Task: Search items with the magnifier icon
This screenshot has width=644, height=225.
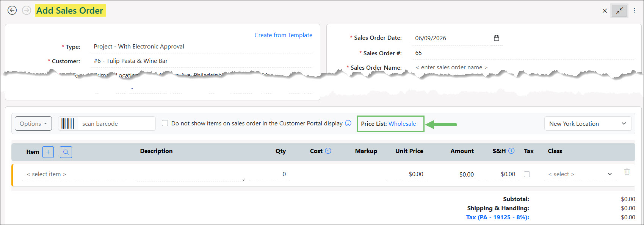Action: pyautogui.click(x=66, y=152)
